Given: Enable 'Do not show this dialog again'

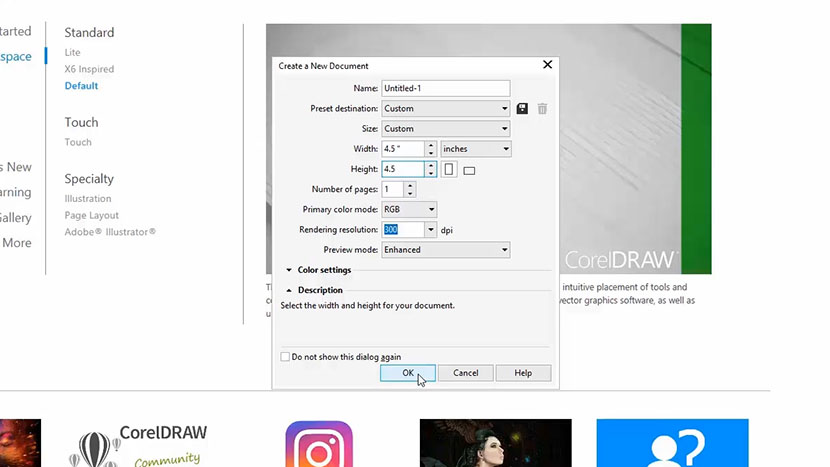Looking at the screenshot, I should point(286,356).
